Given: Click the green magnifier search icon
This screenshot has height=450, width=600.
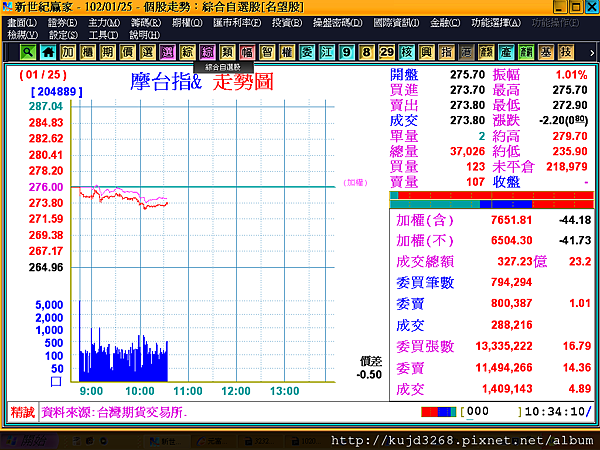Looking at the screenshot, I should (x=28, y=52).
